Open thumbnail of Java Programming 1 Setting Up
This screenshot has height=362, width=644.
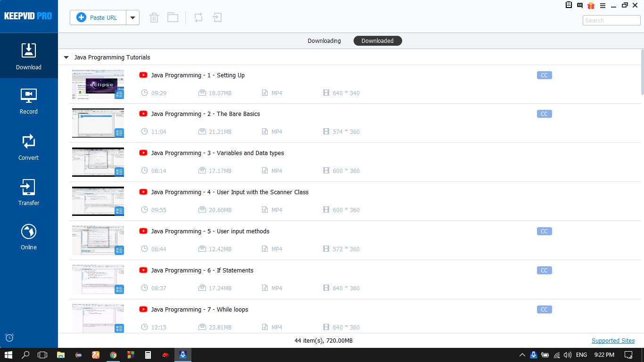tap(98, 84)
